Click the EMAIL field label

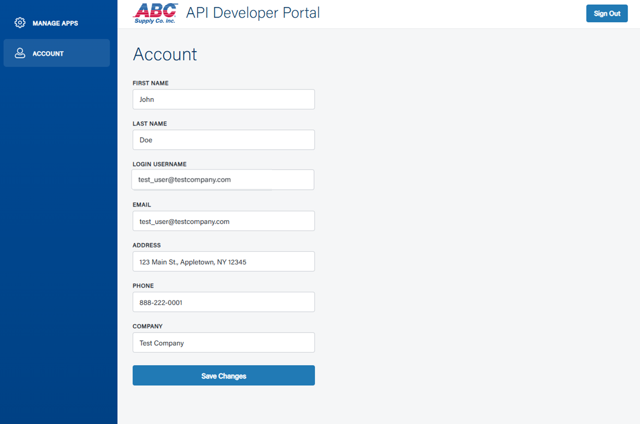(x=142, y=205)
